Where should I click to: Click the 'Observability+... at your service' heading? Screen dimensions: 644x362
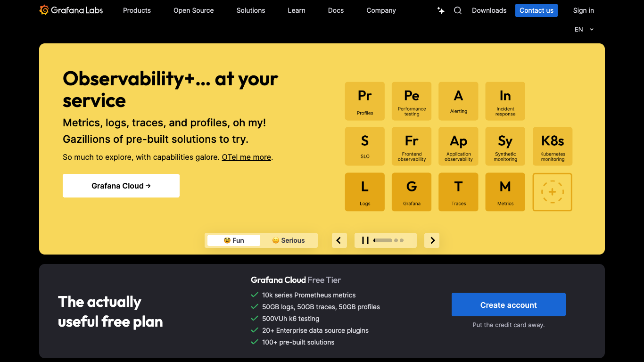click(171, 89)
